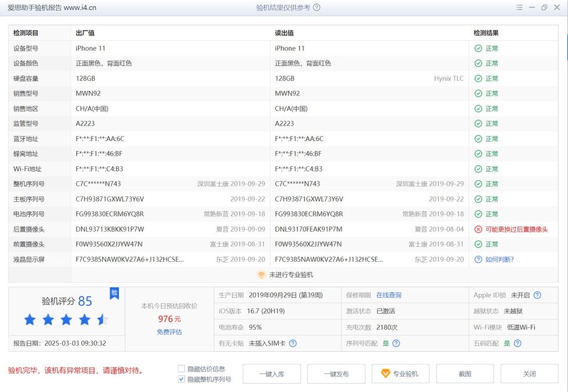Click the 95% battery life value
The height and width of the screenshot is (392, 568).
(255, 327)
